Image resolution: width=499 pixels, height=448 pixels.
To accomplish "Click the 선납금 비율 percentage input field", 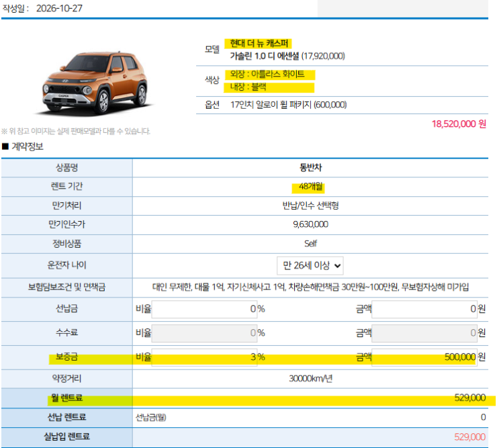I will click(x=204, y=309).
